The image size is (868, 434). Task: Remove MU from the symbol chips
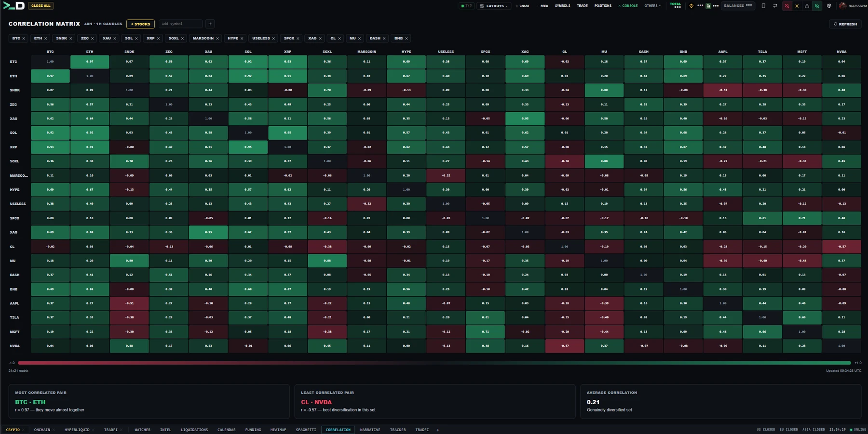coord(360,39)
